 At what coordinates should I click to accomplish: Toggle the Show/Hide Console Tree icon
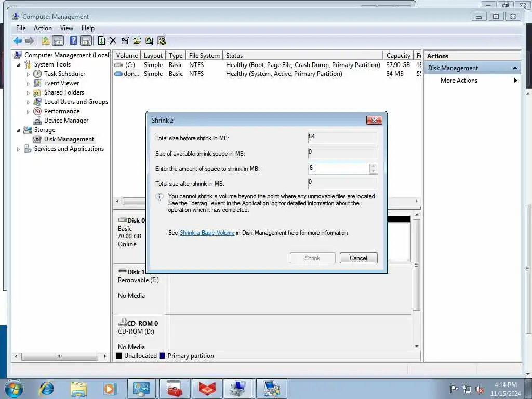coord(58,41)
